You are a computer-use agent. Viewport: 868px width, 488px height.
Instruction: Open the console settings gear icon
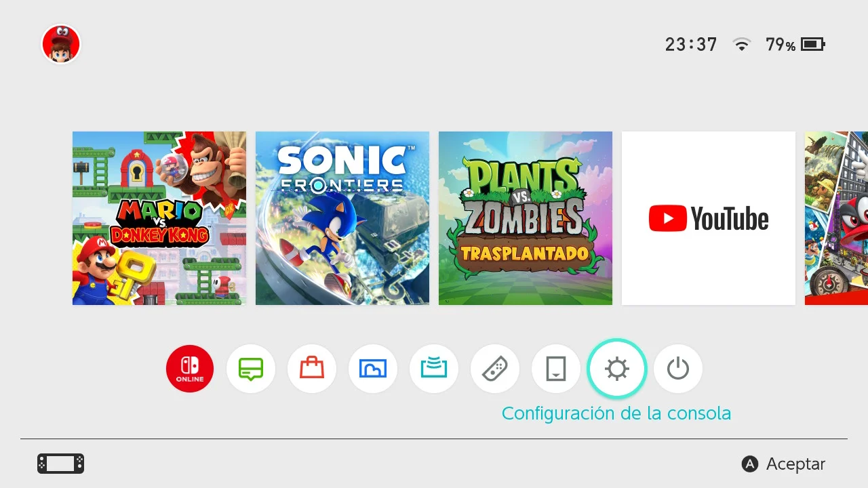[617, 369]
